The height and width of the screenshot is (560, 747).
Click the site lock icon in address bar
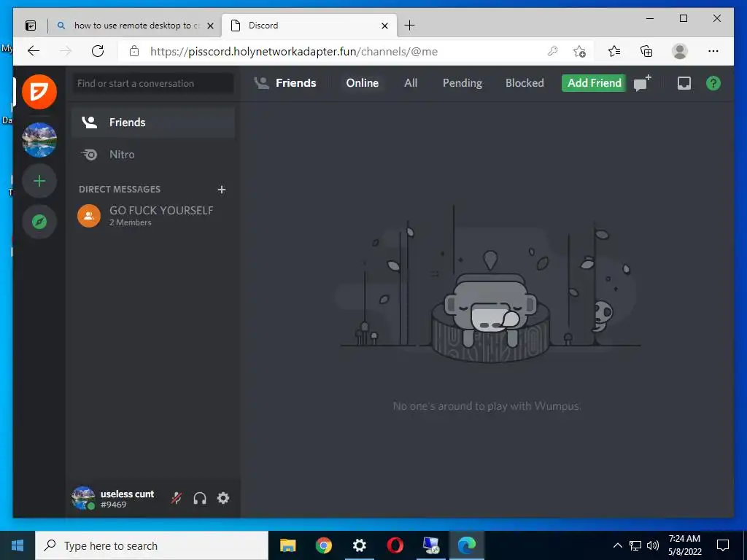click(x=134, y=51)
